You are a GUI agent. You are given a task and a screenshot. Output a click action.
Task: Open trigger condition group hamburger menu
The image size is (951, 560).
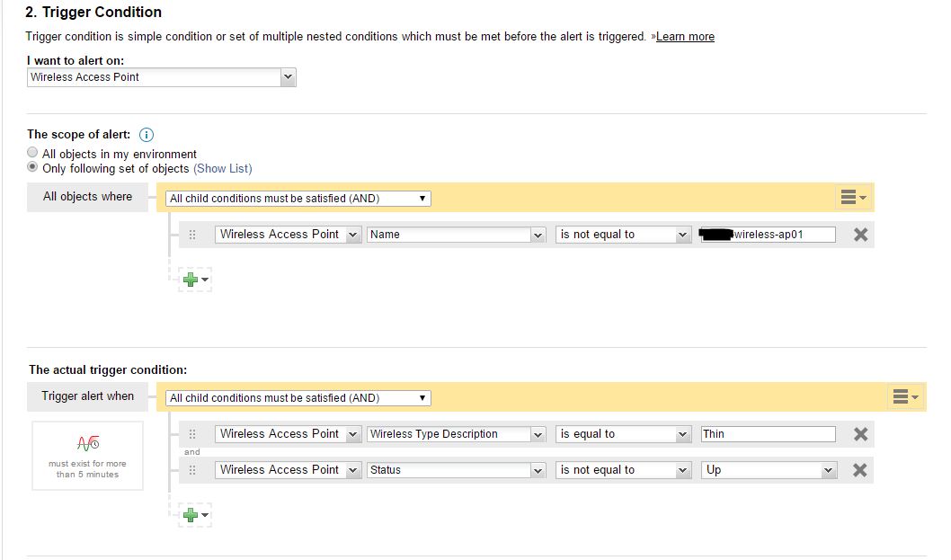coord(905,396)
